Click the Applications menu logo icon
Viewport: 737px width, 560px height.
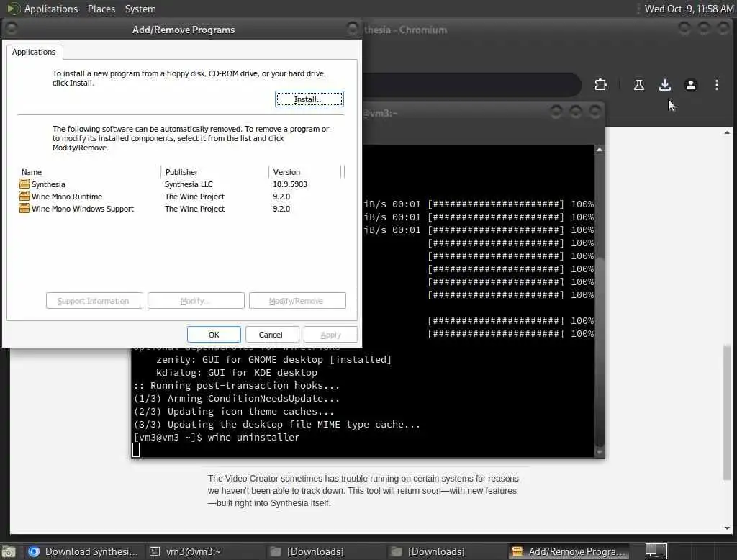pyautogui.click(x=13, y=9)
